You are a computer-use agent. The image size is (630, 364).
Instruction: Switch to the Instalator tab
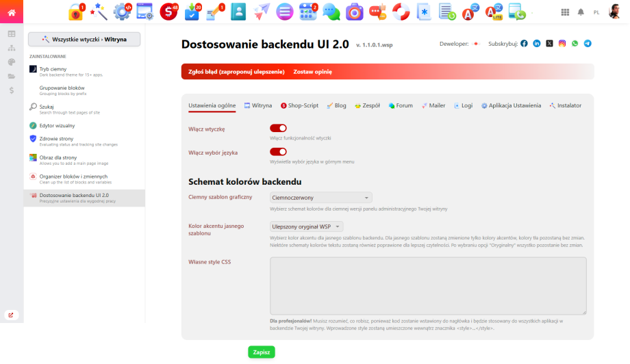pos(566,105)
